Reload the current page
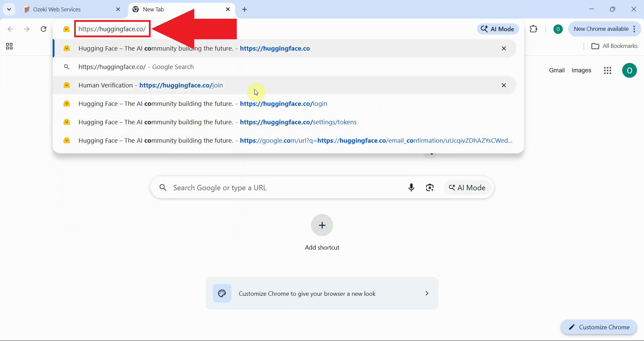Screen dimensions: 644x341 pos(43,29)
